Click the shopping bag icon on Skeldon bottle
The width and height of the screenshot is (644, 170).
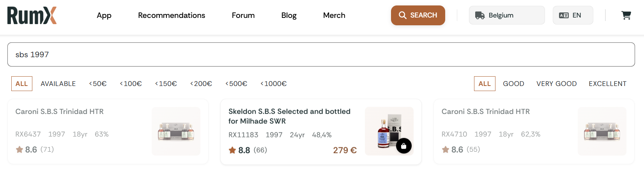point(403,146)
